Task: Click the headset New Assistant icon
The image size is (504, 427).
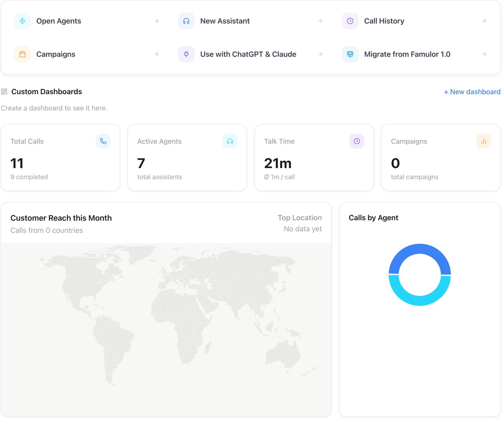Action: coord(186,21)
